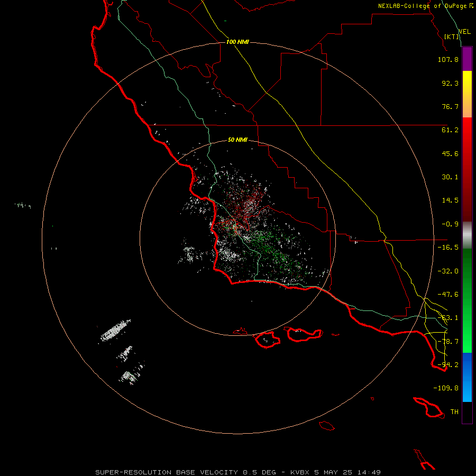Click the 76.7 velocity scale value

pyautogui.click(x=450, y=106)
